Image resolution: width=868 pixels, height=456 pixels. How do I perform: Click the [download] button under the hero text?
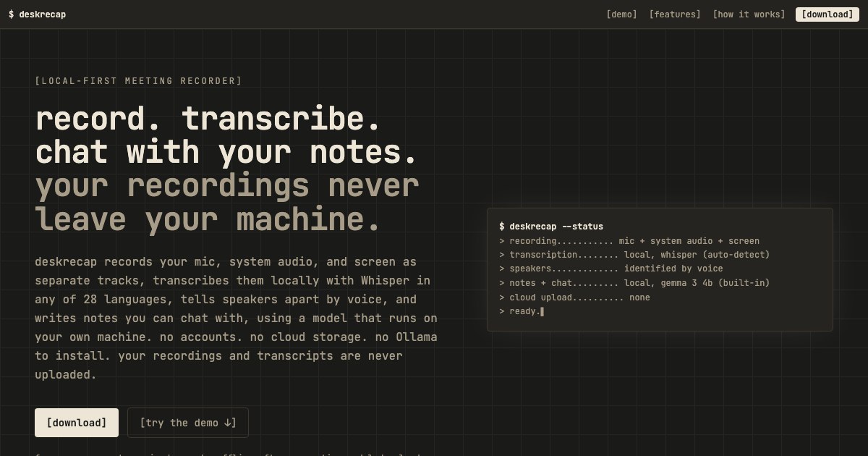[x=77, y=423]
